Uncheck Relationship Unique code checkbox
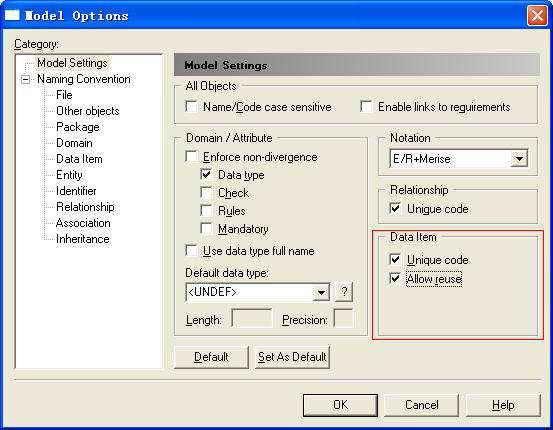Image resolution: width=553 pixels, height=430 pixels. click(x=395, y=208)
